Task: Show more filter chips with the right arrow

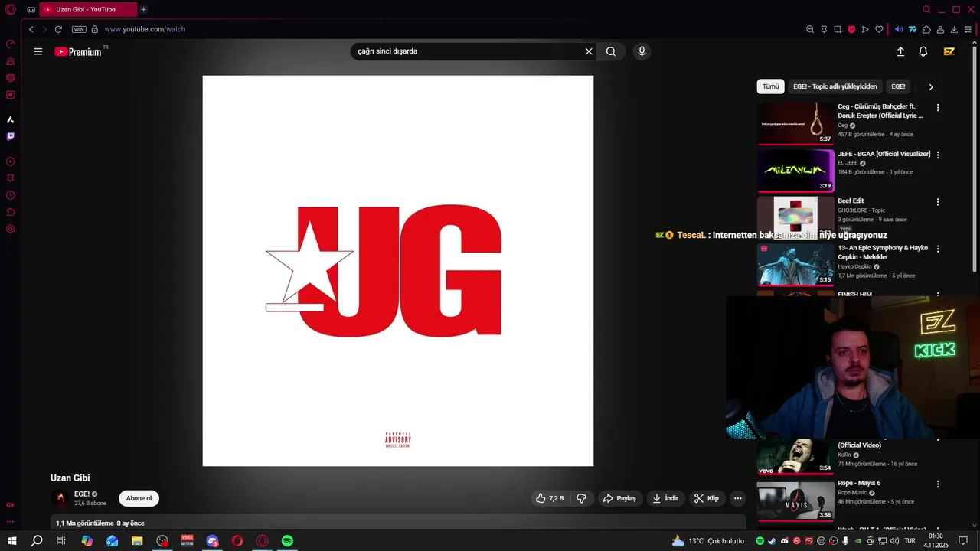Action: pos(931,87)
